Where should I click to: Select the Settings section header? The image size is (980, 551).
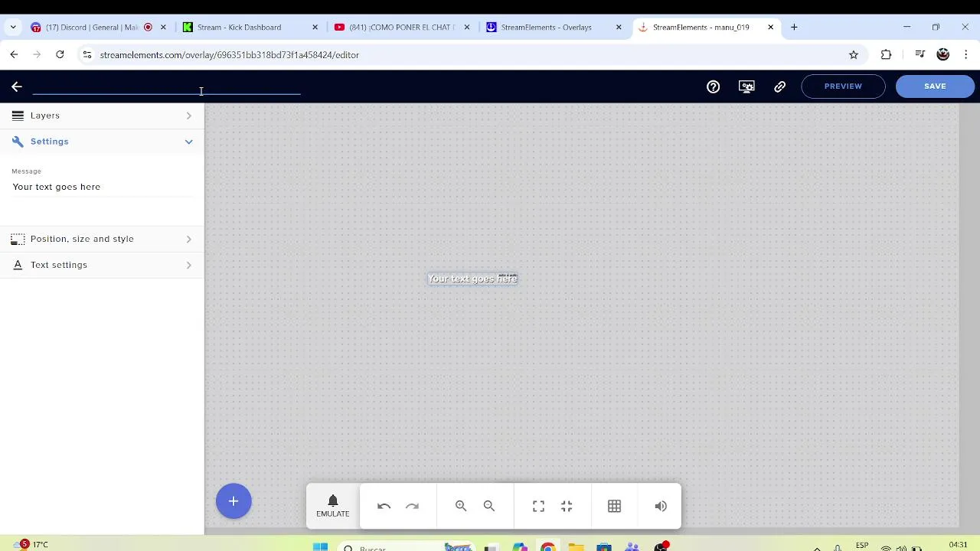[x=102, y=142]
